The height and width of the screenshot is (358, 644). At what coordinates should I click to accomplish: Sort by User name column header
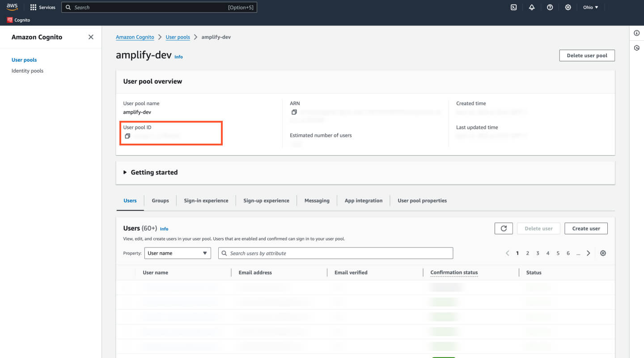tap(155, 273)
